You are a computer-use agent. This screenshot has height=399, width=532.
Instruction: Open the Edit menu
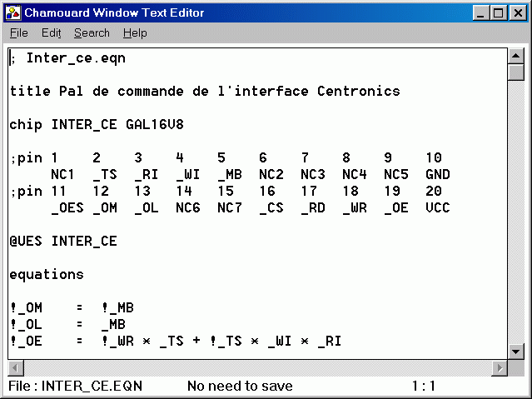[51, 32]
